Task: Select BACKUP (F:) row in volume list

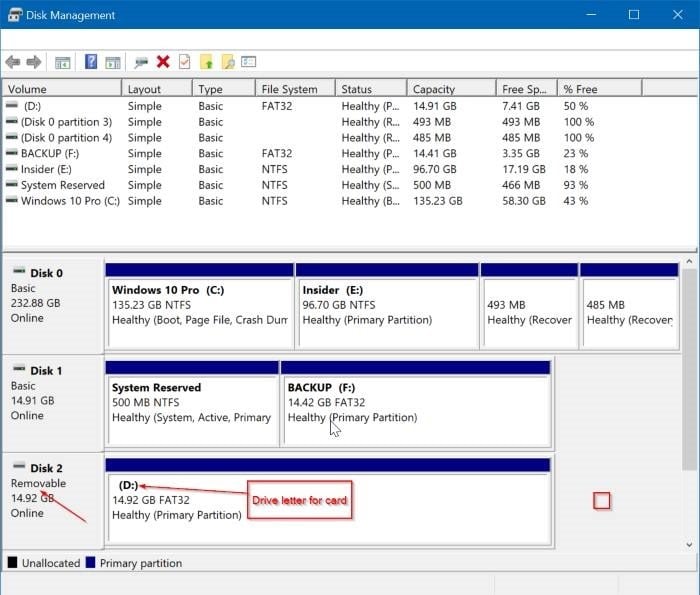Action: tap(58, 153)
